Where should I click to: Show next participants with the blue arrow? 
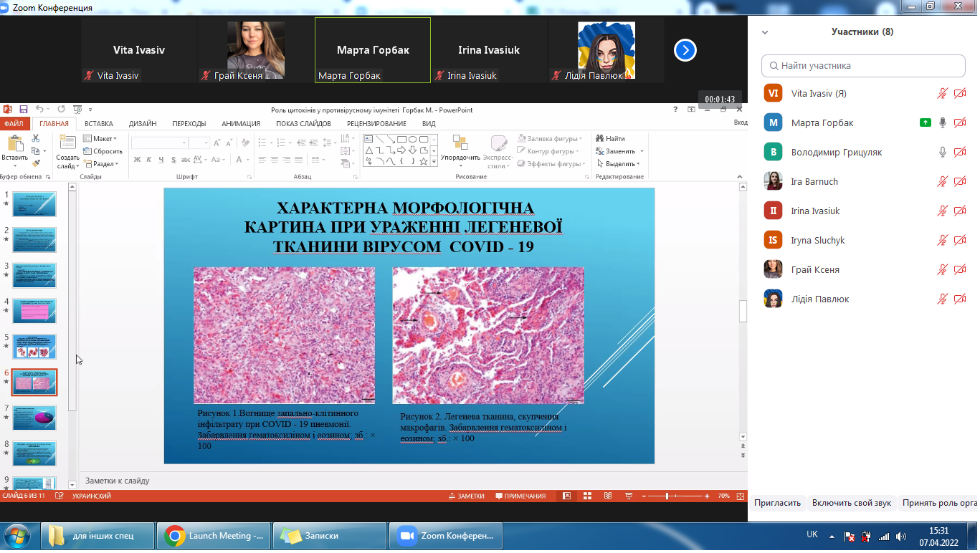click(685, 50)
